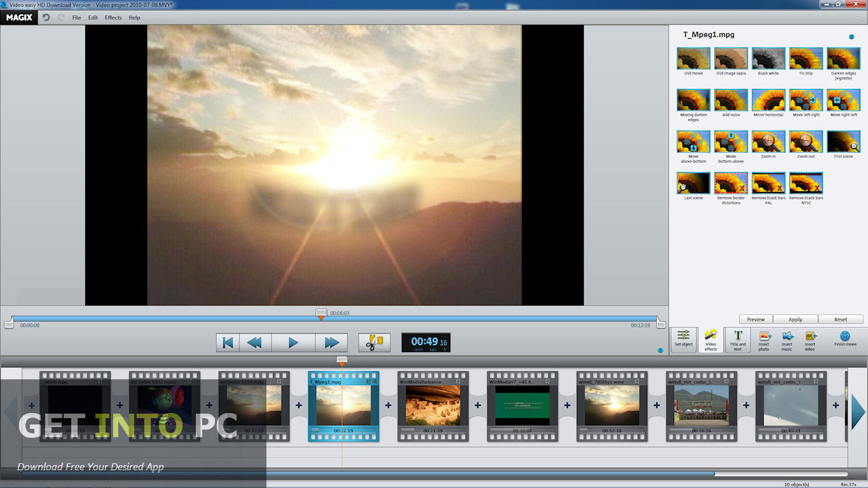The height and width of the screenshot is (488, 868).
Task: Jump to the beginning of the video
Action: click(227, 342)
